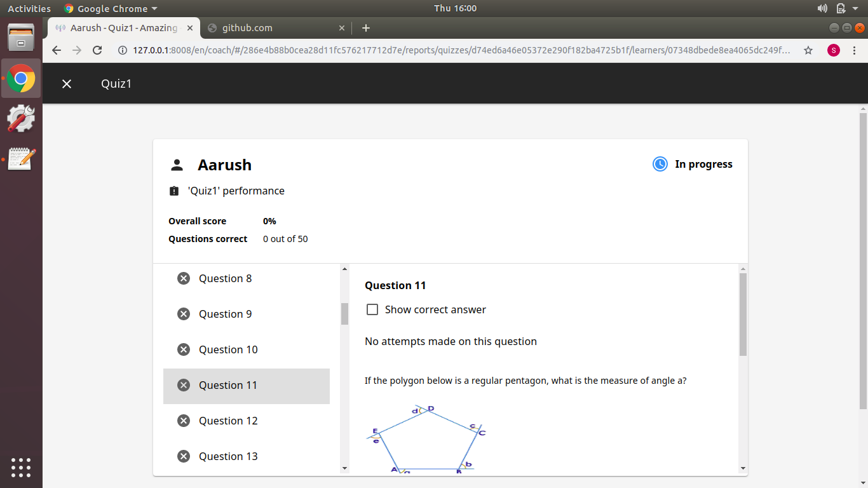The width and height of the screenshot is (868, 488).
Task: View site information icon in address bar
Action: (x=123, y=50)
